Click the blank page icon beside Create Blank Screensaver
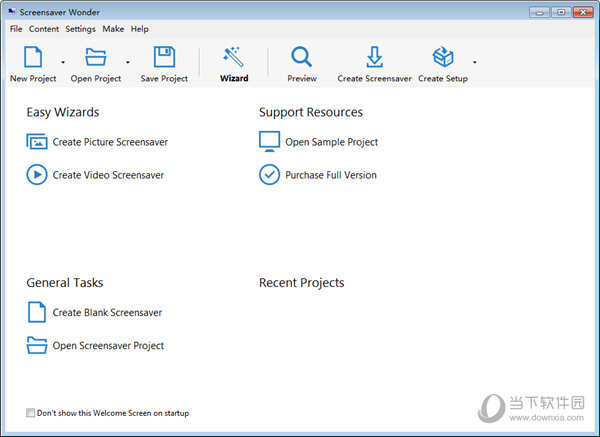 coord(37,312)
